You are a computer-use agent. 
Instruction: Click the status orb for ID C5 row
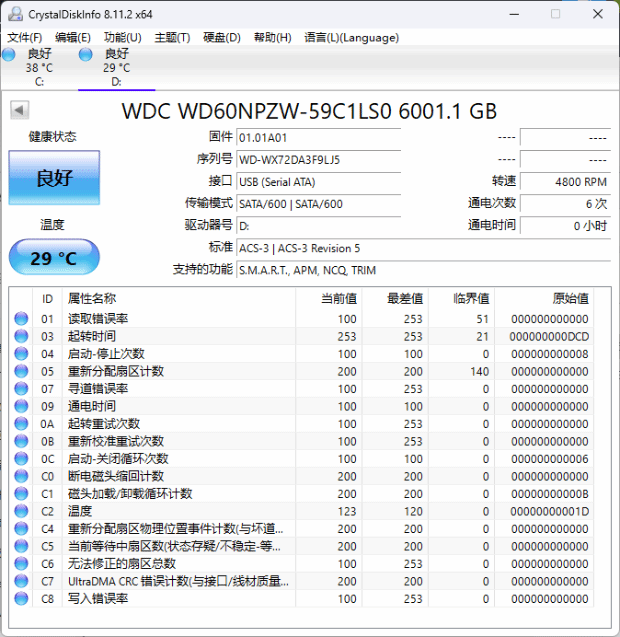click(x=21, y=546)
